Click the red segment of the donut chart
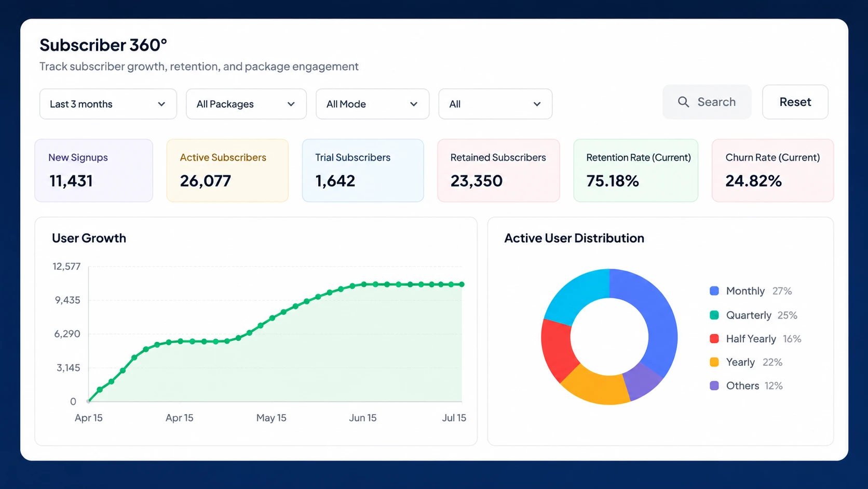The width and height of the screenshot is (868, 489). 558,349
